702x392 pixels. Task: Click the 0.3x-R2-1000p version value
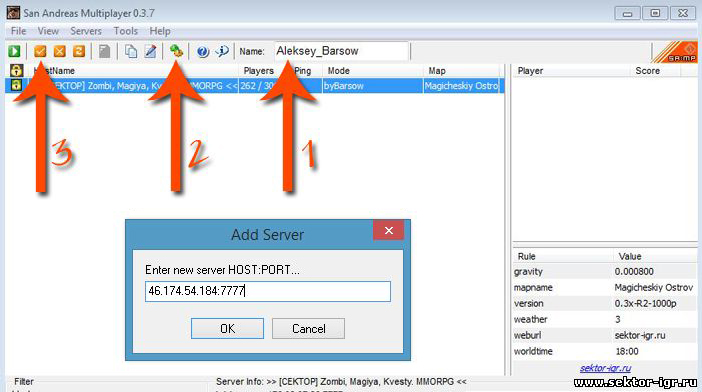point(645,303)
